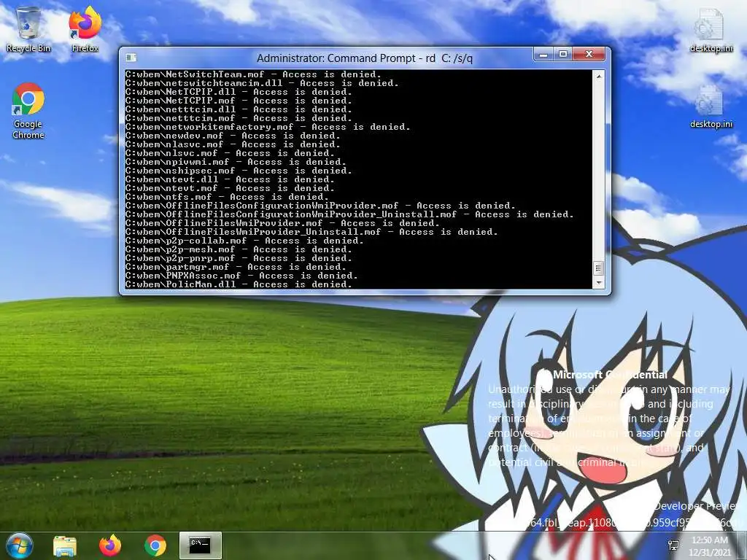
Task: Select the lower desktop.ini file icon
Action: 711,106
